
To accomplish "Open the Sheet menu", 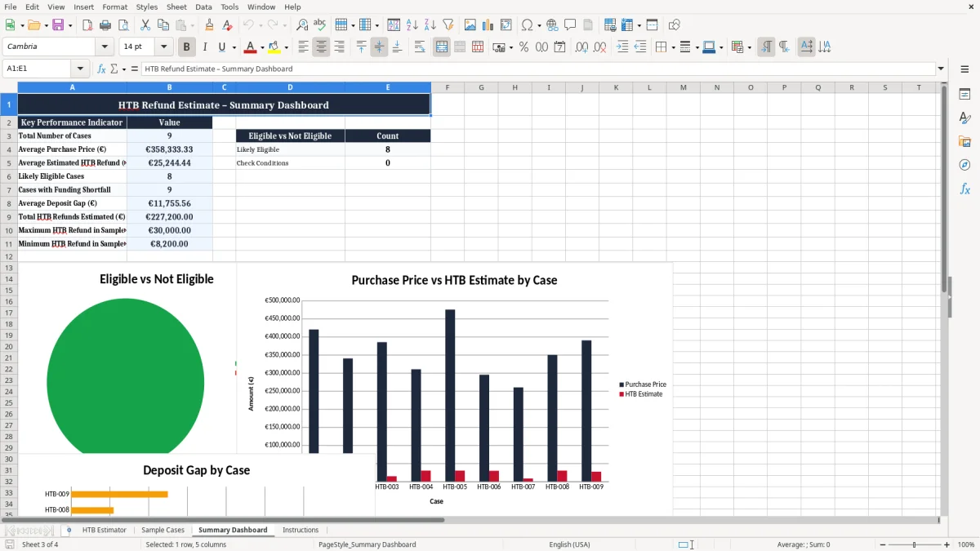I will tap(176, 7).
